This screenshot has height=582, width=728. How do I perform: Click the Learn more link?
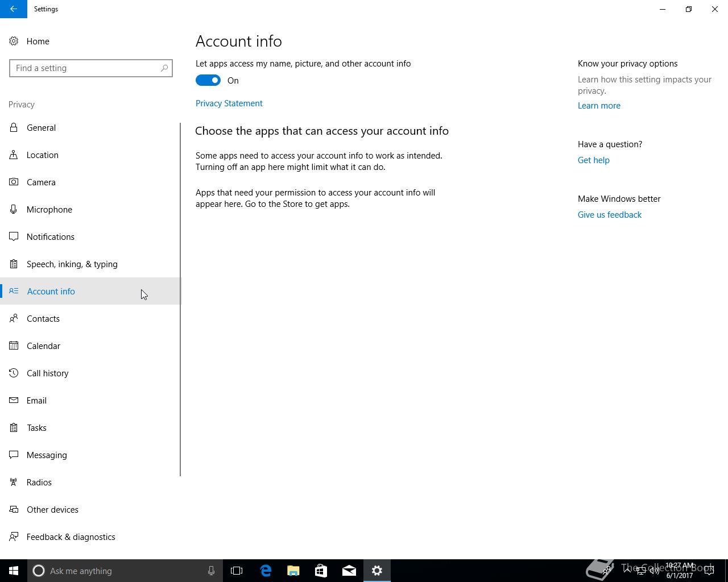click(x=599, y=106)
